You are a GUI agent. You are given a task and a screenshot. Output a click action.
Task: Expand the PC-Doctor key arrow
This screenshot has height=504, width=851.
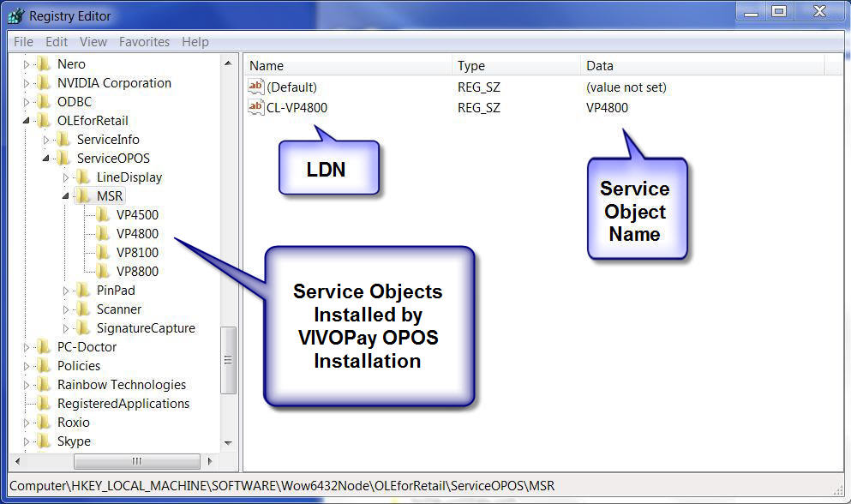[26, 348]
